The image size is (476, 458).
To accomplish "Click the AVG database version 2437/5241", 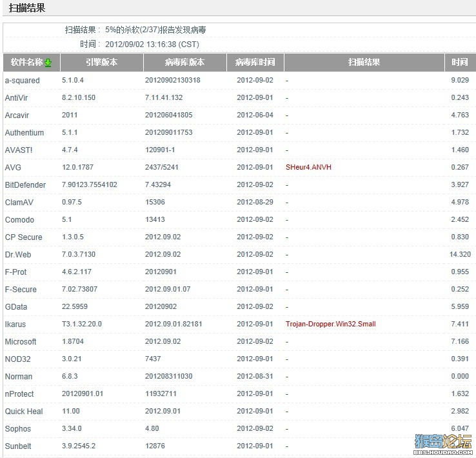I will tap(162, 167).
